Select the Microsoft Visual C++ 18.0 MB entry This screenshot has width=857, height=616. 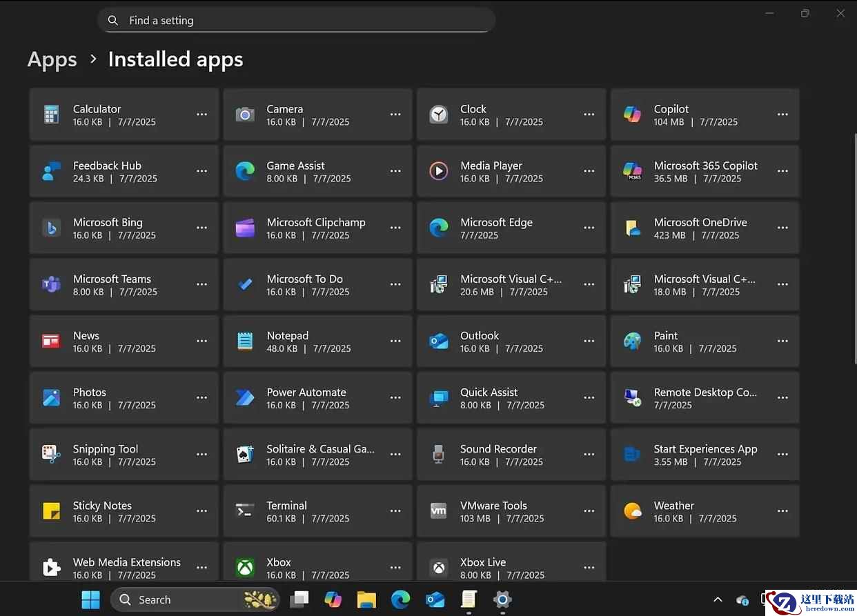705,284
